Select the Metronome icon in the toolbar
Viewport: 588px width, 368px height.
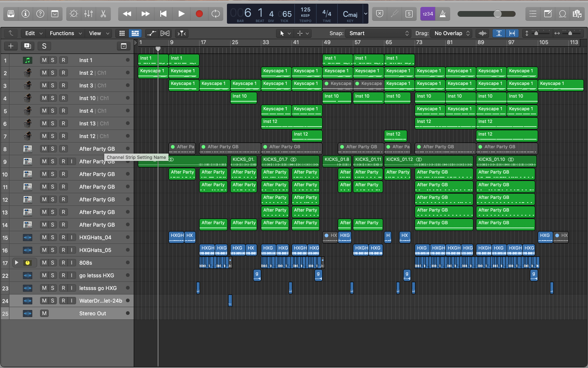point(443,13)
